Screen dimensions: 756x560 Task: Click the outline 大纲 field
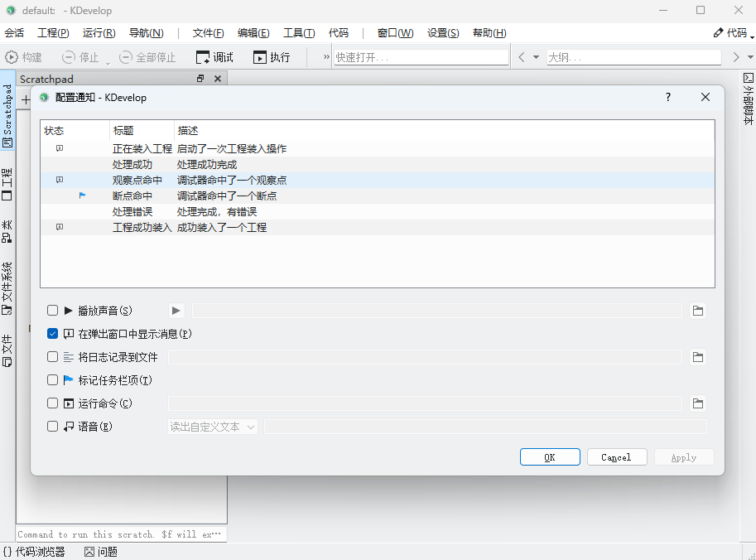pos(633,57)
